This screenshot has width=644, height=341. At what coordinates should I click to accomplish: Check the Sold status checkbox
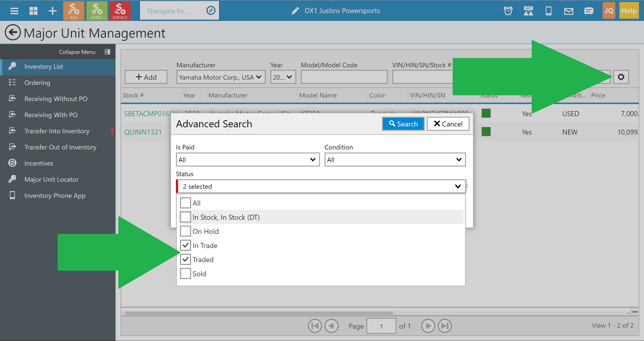point(186,273)
